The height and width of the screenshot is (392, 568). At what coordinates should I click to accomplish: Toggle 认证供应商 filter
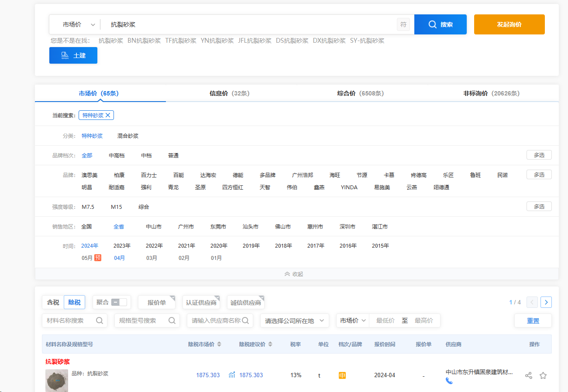(201, 302)
